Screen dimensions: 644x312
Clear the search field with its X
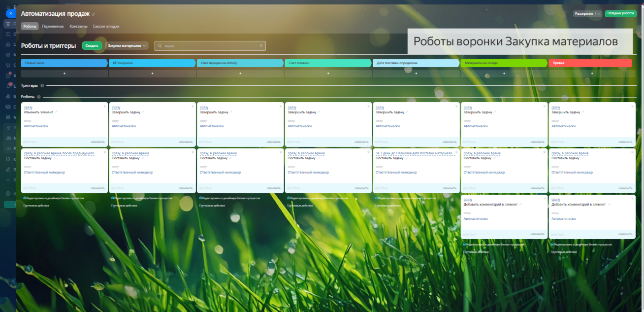[x=261, y=45]
